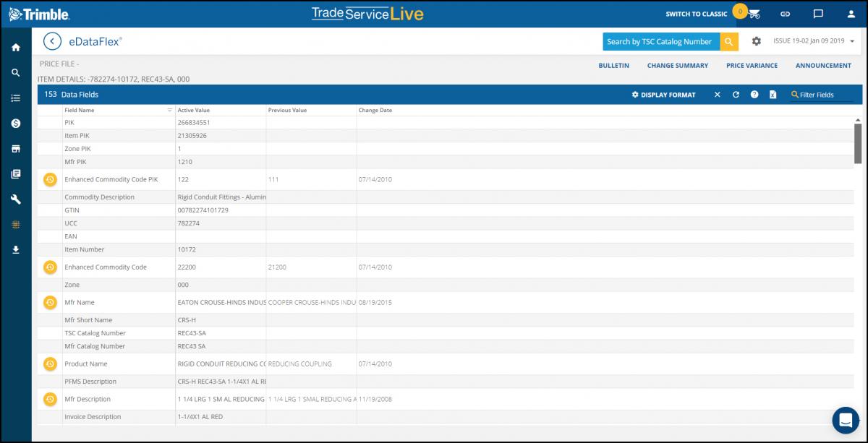Click Switch to Classic
Screen dimensions: 868x443
(697, 14)
